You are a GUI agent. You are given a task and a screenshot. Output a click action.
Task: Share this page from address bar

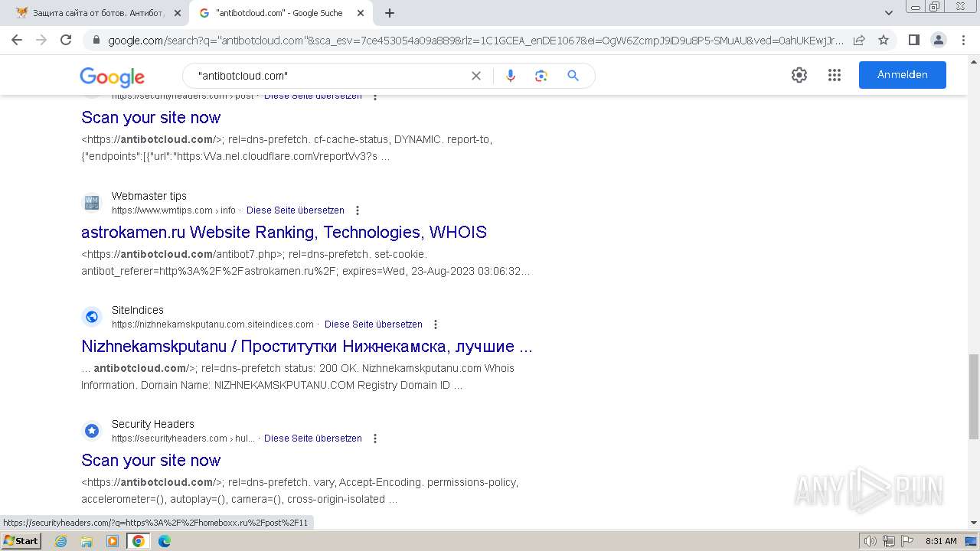click(x=859, y=40)
